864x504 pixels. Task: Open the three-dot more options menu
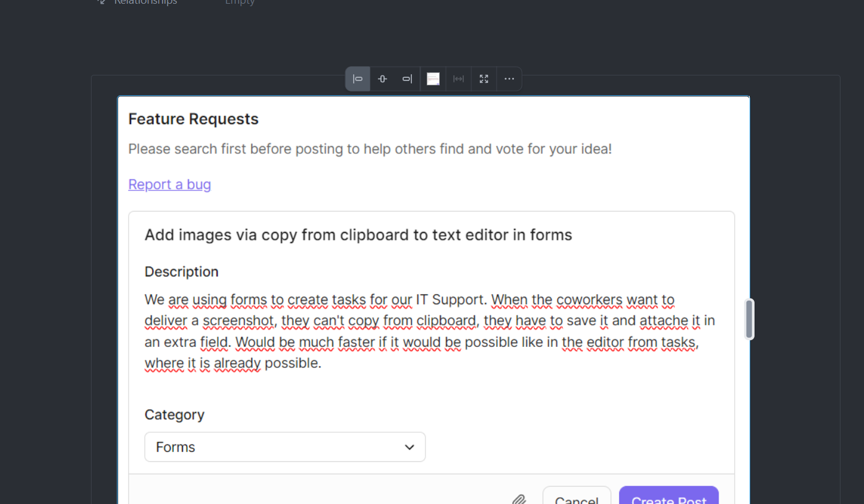click(x=509, y=79)
